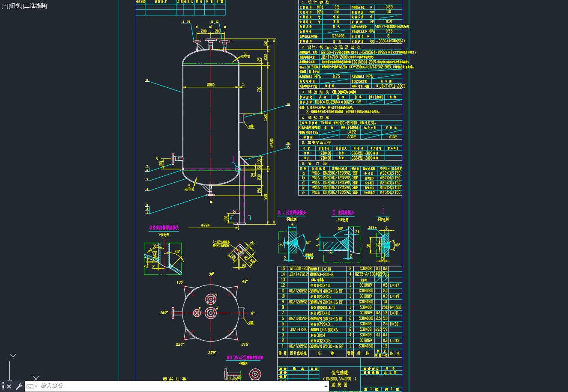
Task: Click the A102 welding rod text
Action: click(393, 137)
